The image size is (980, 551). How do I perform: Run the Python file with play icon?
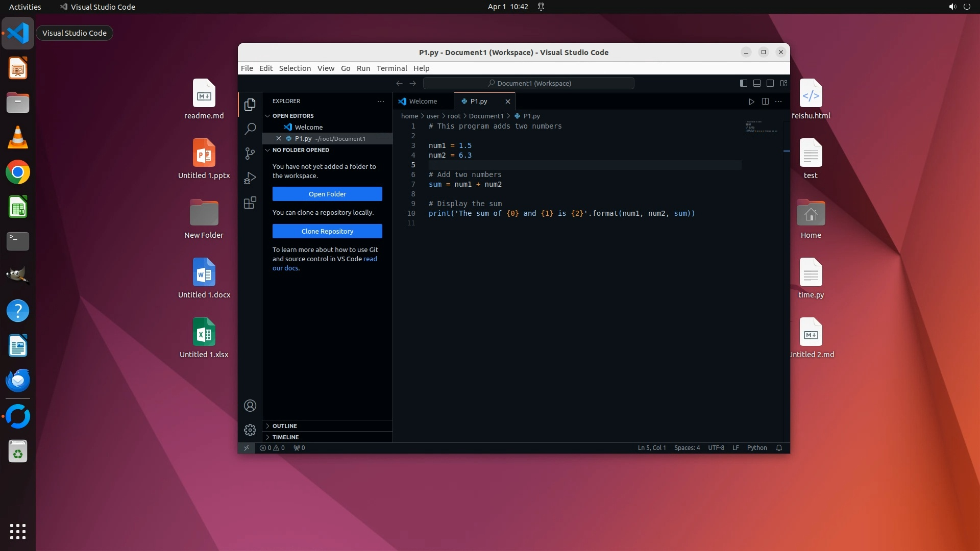[751, 102]
